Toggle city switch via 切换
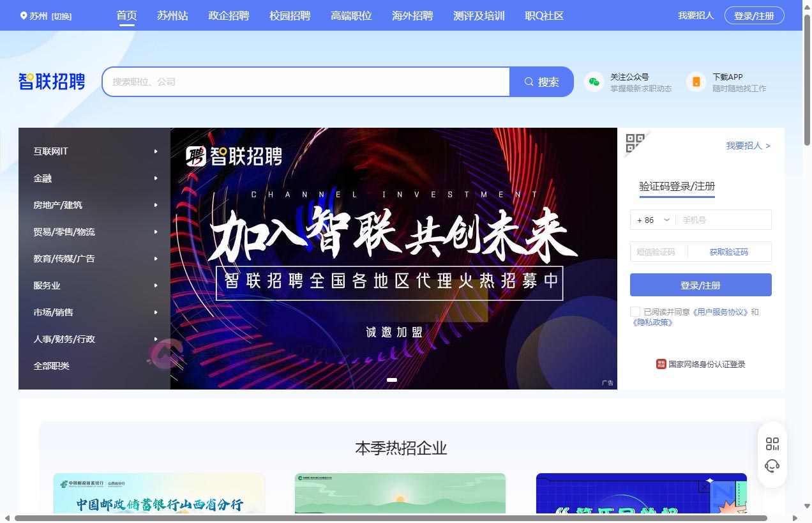 [x=62, y=15]
